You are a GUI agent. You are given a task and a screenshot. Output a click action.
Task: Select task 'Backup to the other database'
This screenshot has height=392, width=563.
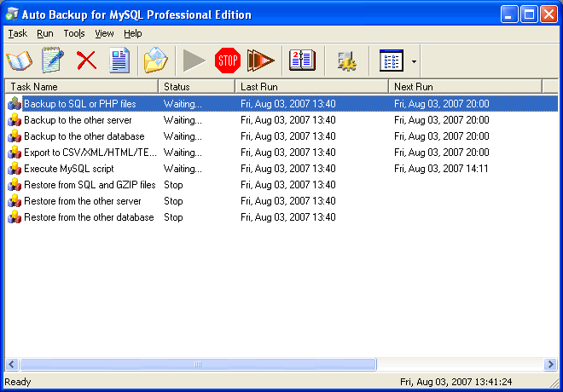pyautogui.click(x=84, y=136)
